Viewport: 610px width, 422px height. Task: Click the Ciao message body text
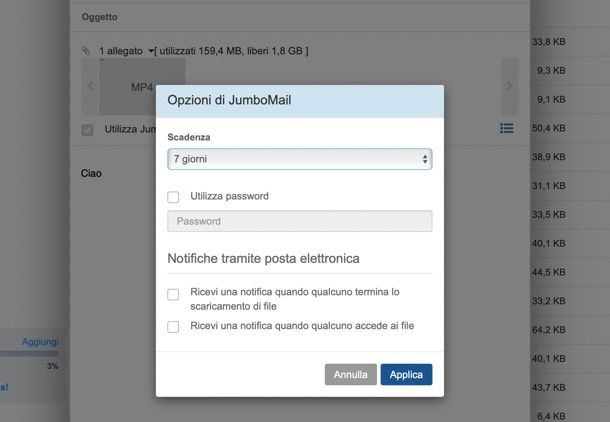(x=91, y=173)
